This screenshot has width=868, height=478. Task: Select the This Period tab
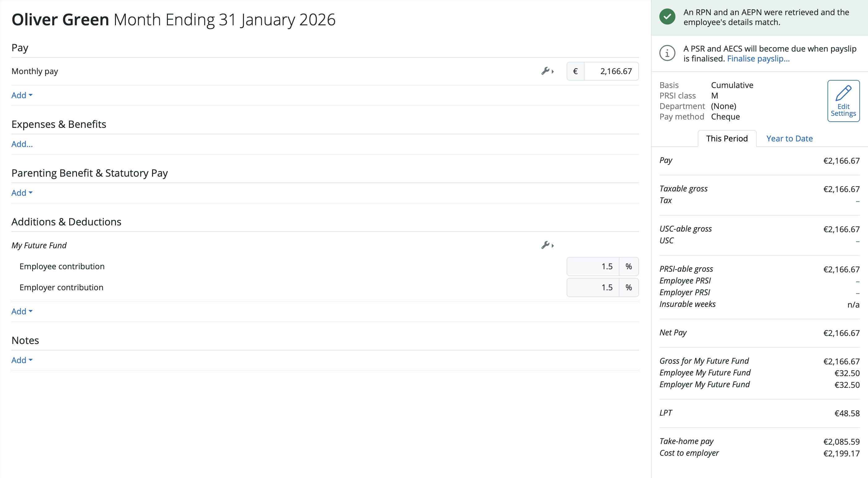[727, 138]
